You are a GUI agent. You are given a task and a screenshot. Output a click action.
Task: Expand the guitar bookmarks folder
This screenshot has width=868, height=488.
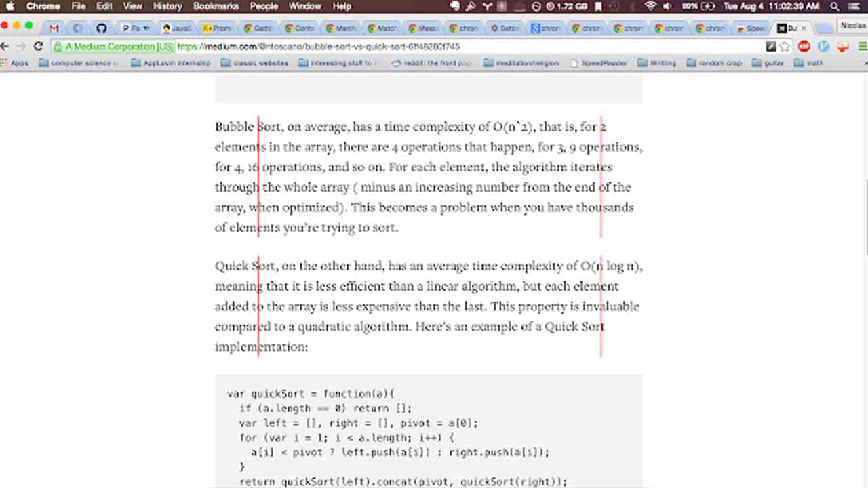coord(768,63)
